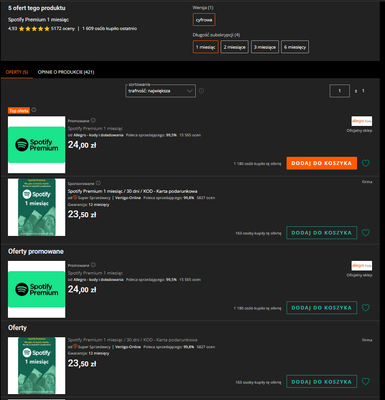Select the cyfrowa version option

(204, 20)
